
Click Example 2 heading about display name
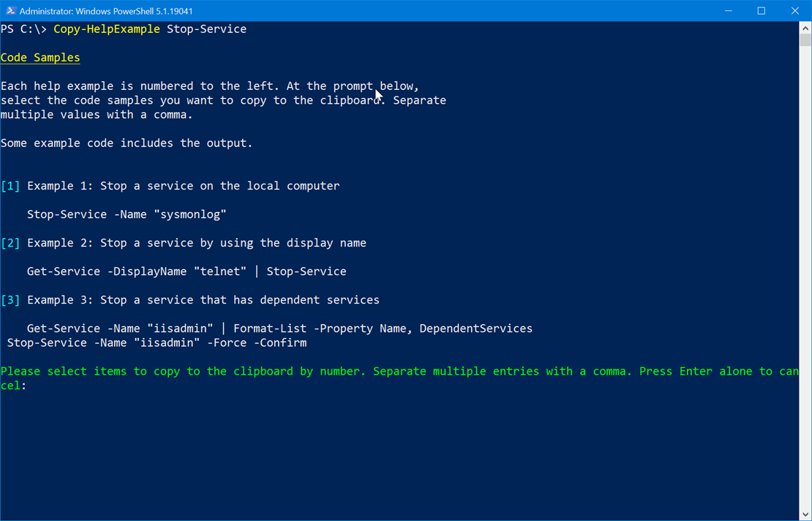click(196, 242)
